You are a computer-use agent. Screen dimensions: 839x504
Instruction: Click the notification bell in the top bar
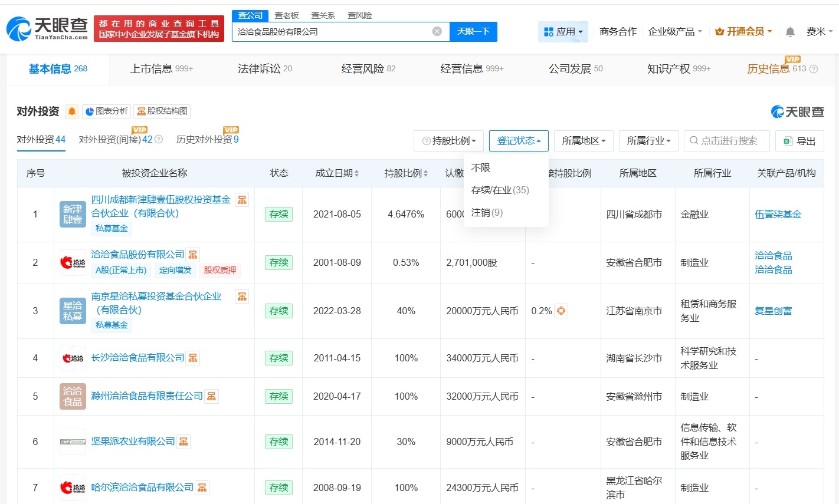tap(790, 31)
